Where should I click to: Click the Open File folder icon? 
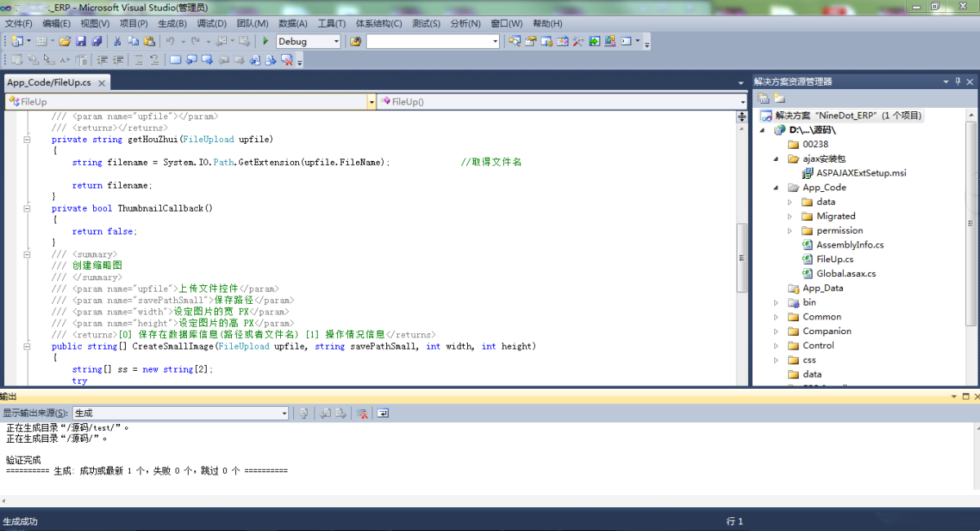pyautogui.click(x=65, y=41)
